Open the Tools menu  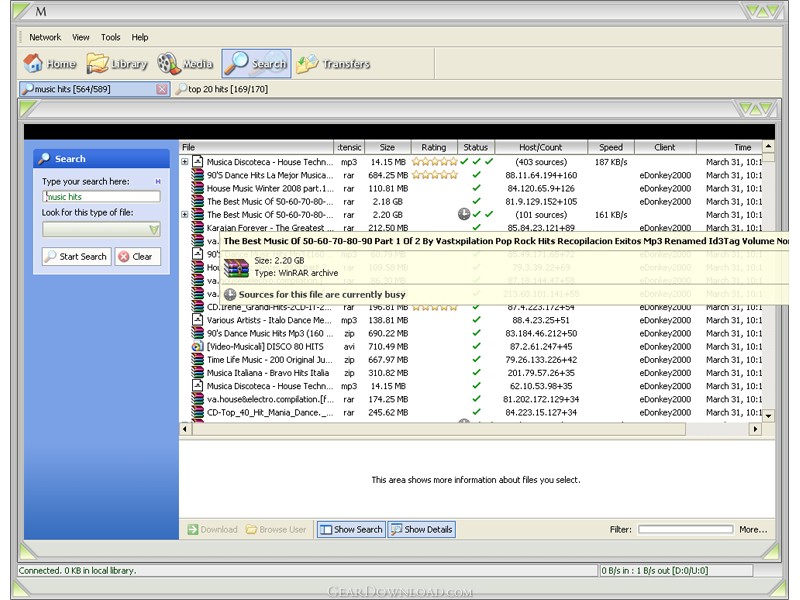pyautogui.click(x=110, y=37)
